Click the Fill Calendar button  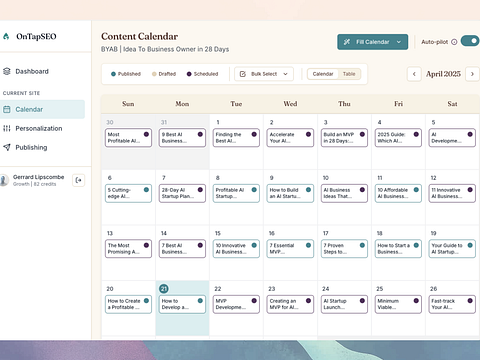pos(372,42)
